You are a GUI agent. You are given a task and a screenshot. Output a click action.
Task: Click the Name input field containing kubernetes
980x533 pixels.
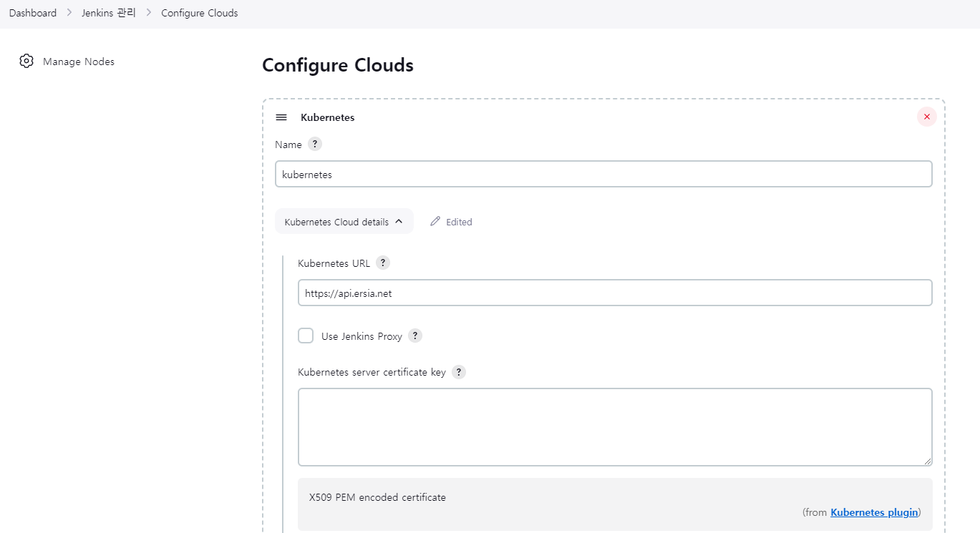click(603, 174)
